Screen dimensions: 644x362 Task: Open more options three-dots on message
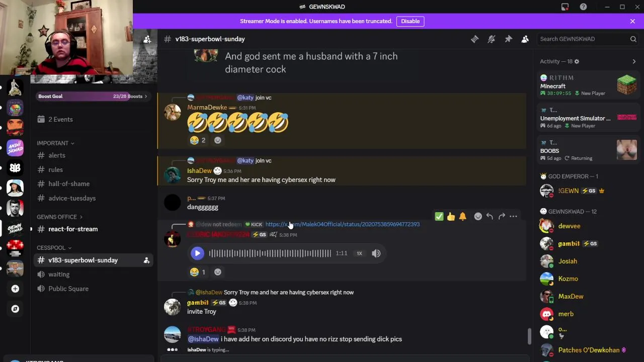(513, 216)
